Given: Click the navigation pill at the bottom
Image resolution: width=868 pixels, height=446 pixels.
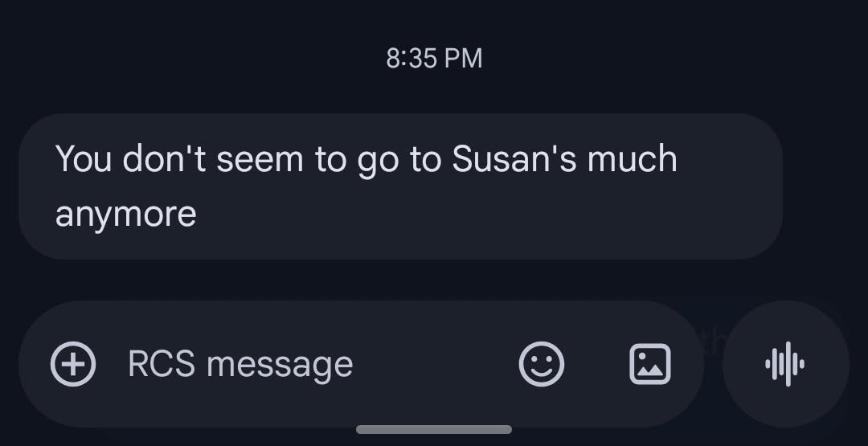Looking at the screenshot, I should coord(434,430).
